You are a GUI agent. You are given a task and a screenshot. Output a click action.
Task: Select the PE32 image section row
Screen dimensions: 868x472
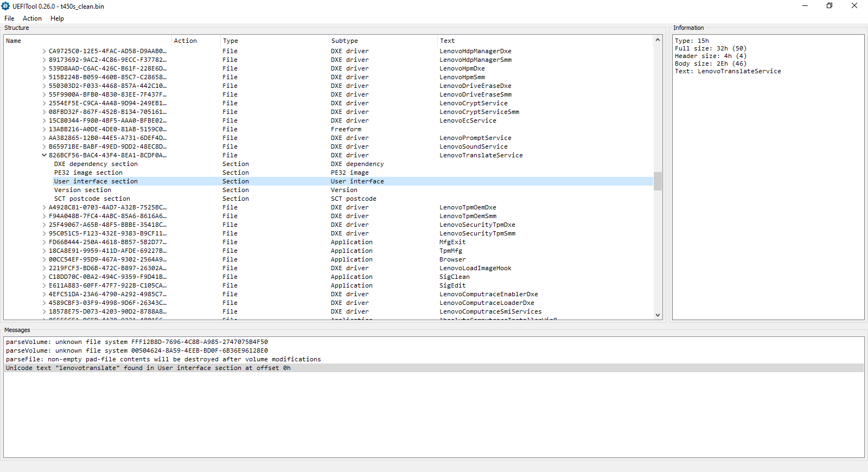[x=328, y=173]
